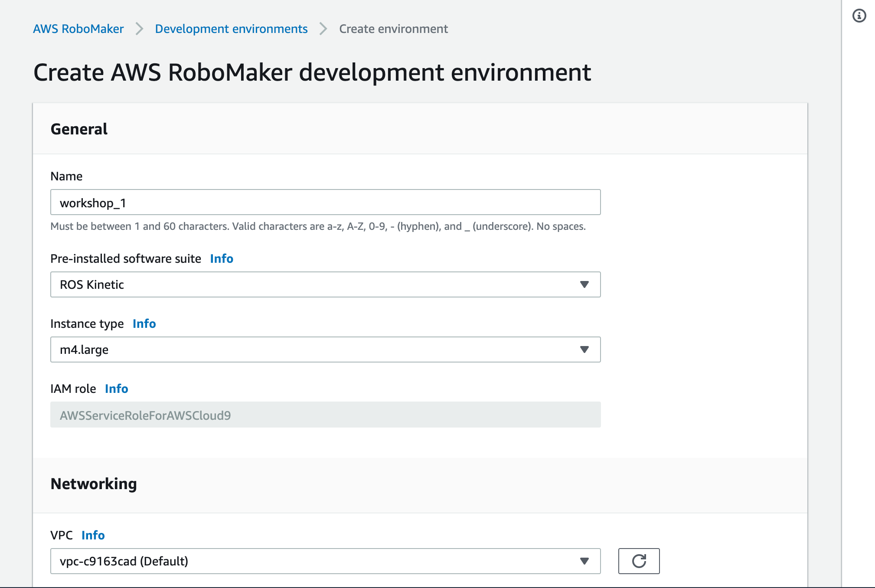Open the info panel in the top-right corner
Viewport: 875px width, 588px height.
tap(860, 16)
